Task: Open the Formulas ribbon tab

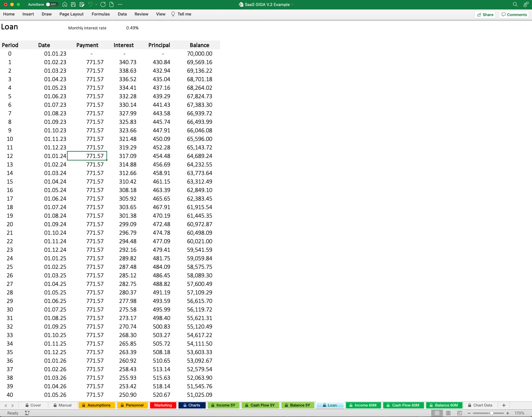Action: (101, 14)
